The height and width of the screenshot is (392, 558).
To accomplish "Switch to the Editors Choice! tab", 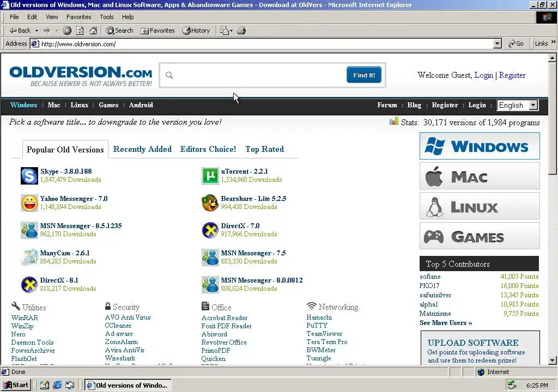I will click(x=208, y=149).
